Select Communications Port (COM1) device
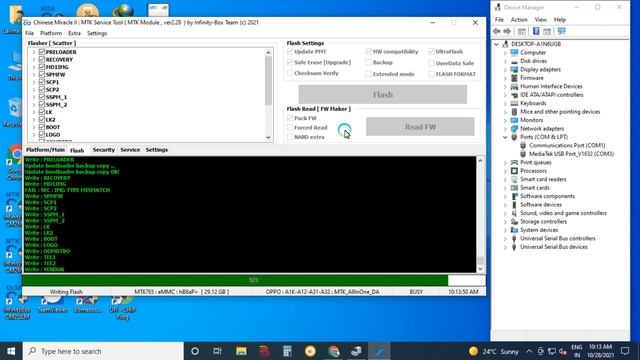The image size is (640, 360). [x=567, y=145]
